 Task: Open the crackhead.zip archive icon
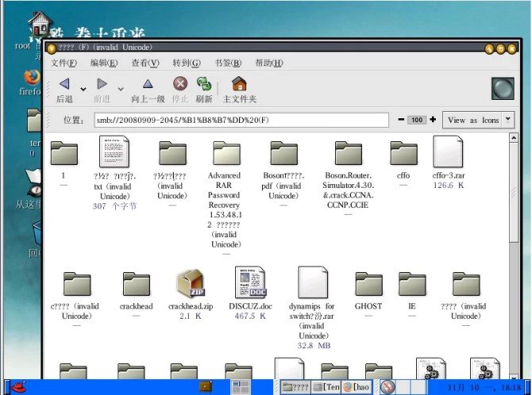[x=190, y=284]
